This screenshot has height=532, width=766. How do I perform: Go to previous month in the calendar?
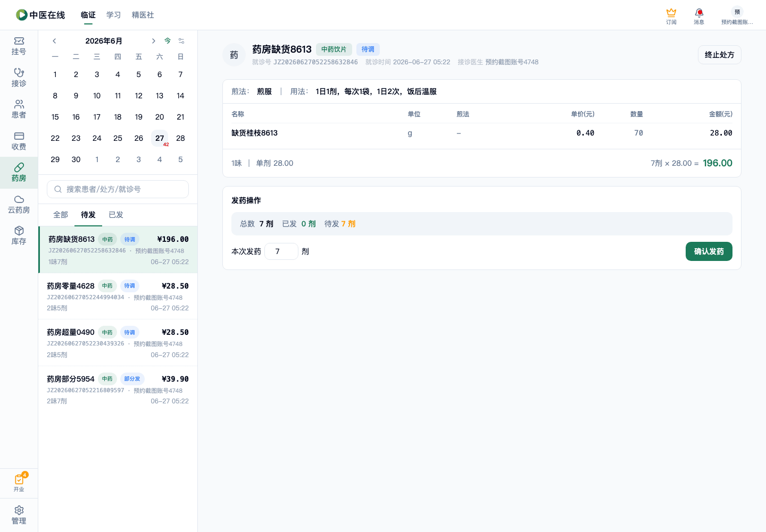pyautogui.click(x=54, y=41)
